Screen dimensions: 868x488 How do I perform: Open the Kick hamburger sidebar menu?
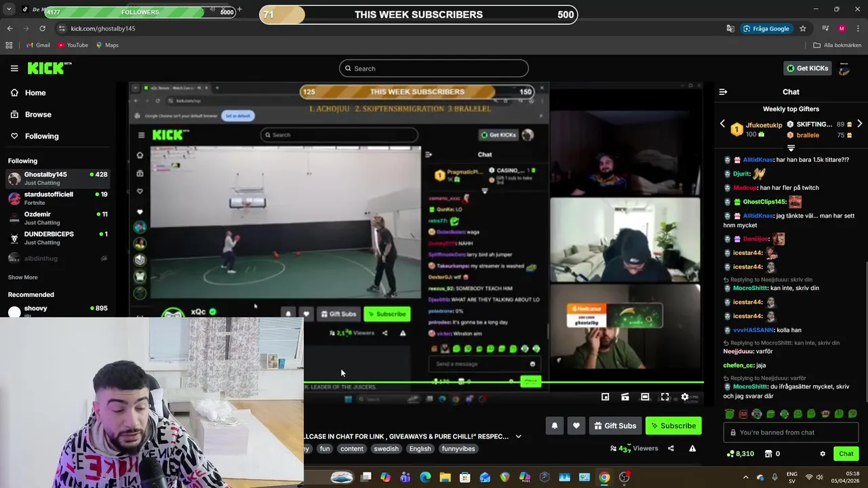tap(14, 68)
